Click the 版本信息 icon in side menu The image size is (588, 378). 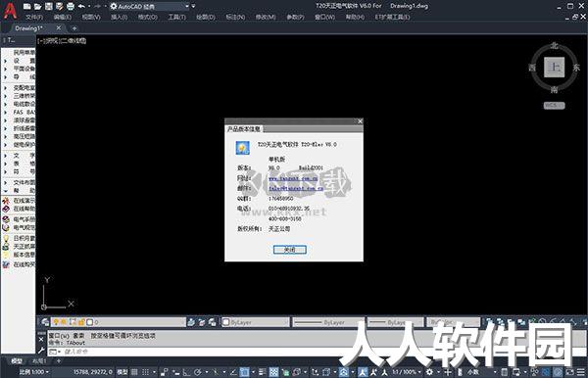tap(6, 255)
